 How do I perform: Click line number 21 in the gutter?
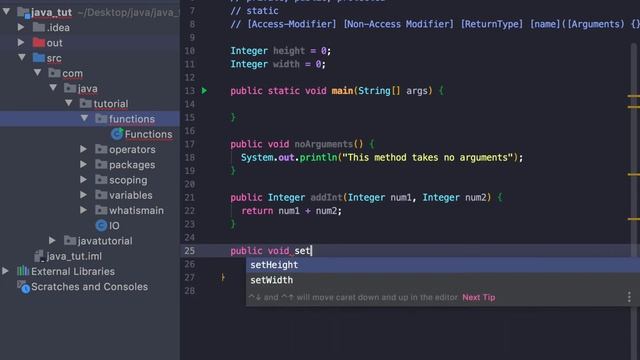click(x=190, y=198)
